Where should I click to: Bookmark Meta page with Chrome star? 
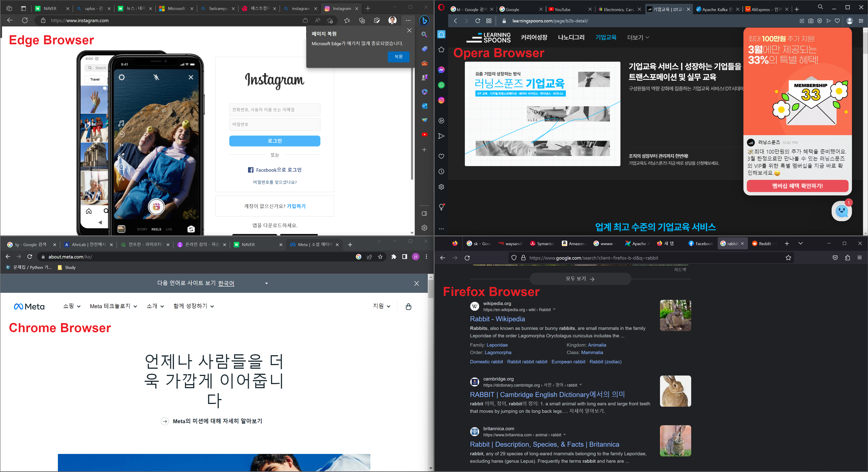[x=380, y=256]
